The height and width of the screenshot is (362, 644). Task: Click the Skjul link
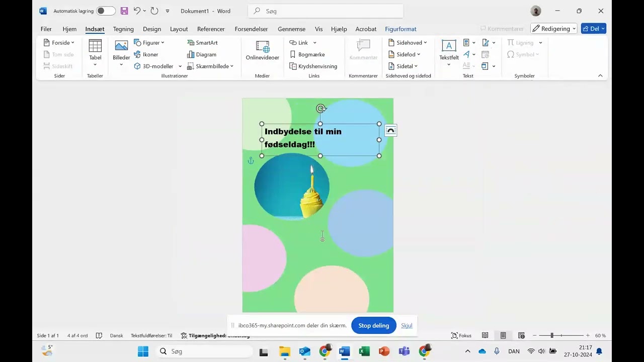pos(407,325)
